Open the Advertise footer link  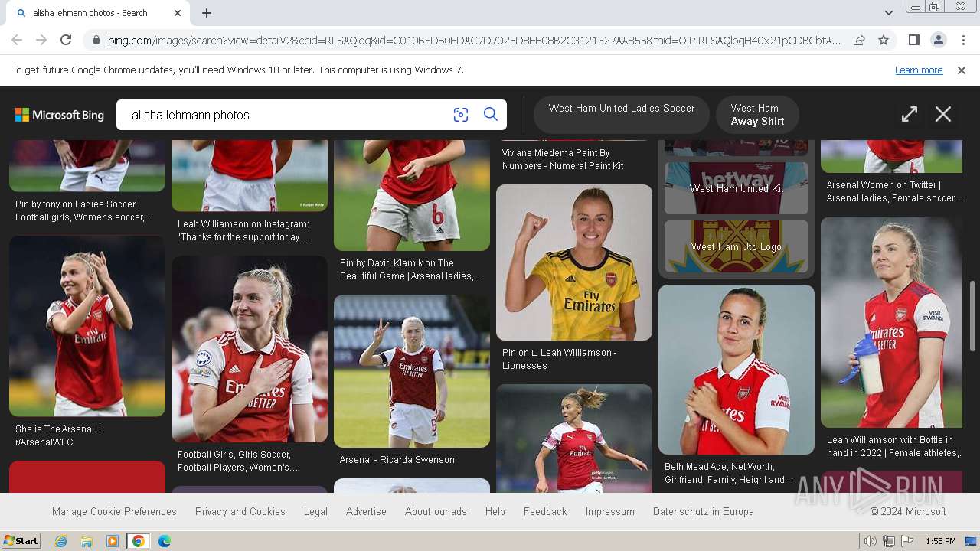click(x=366, y=511)
